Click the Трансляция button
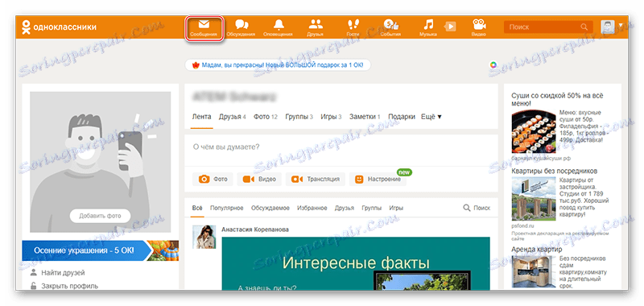644x306 pixels. [316, 179]
